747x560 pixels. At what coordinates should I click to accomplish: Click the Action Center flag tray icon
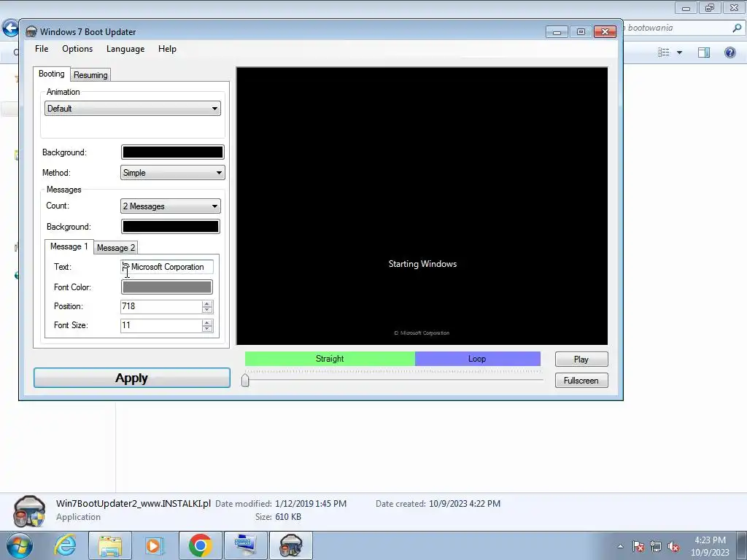pos(638,547)
